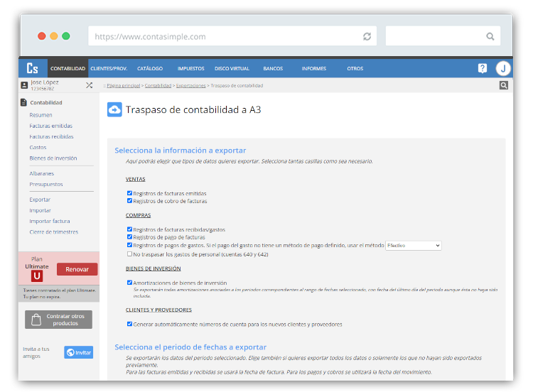
Task: Uncheck Registros de pago de facturas
Action: pos(129,236)
